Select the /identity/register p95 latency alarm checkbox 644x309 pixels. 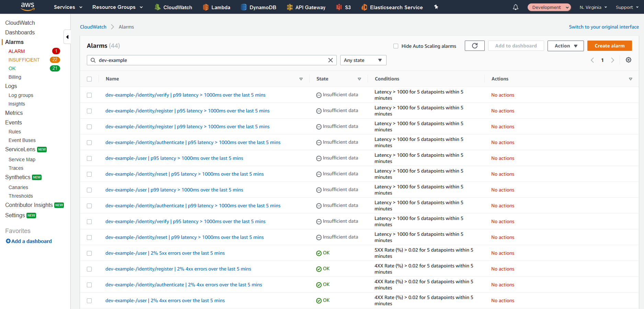89,111
